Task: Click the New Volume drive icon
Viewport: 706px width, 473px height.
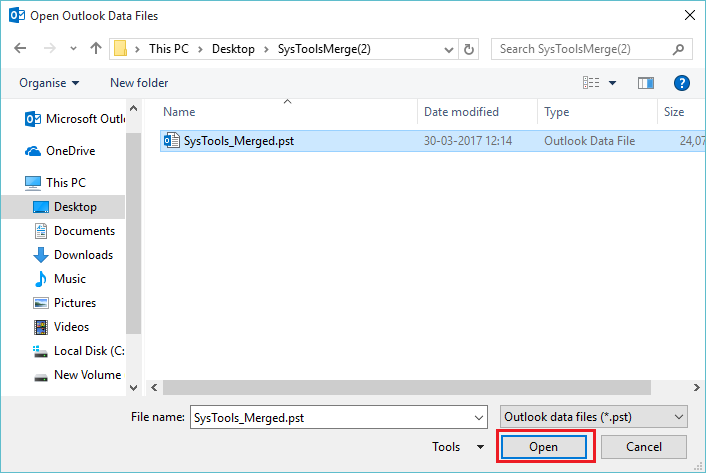Action: 41,378
